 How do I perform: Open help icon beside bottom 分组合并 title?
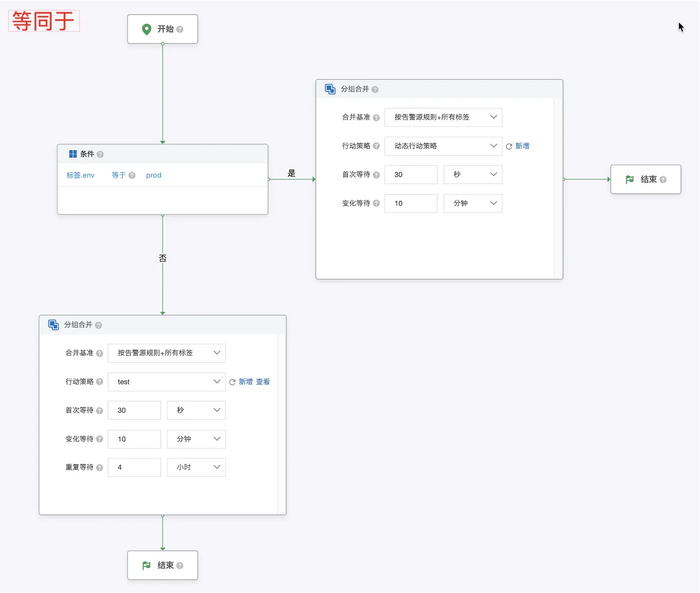pos(99,325)
